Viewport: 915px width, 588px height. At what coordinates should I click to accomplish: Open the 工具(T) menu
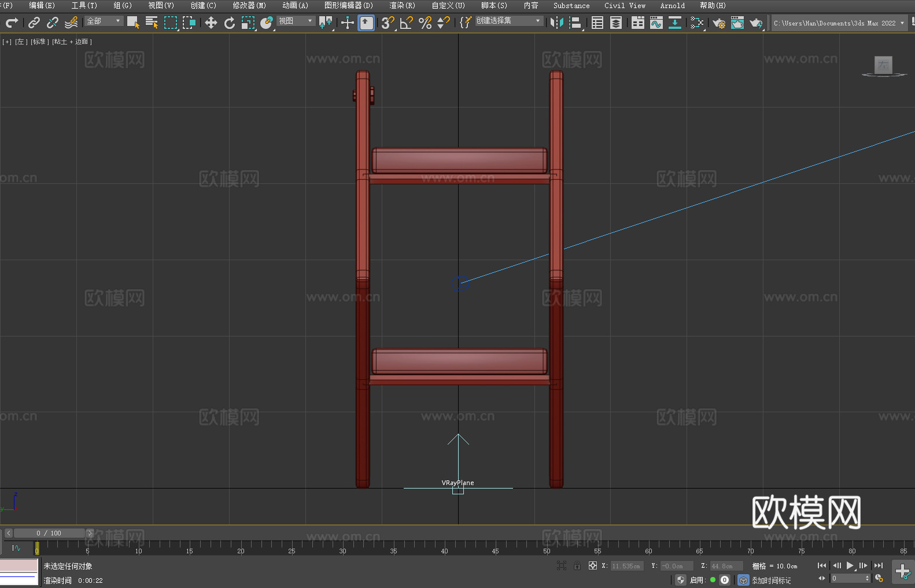click(84, 5)
